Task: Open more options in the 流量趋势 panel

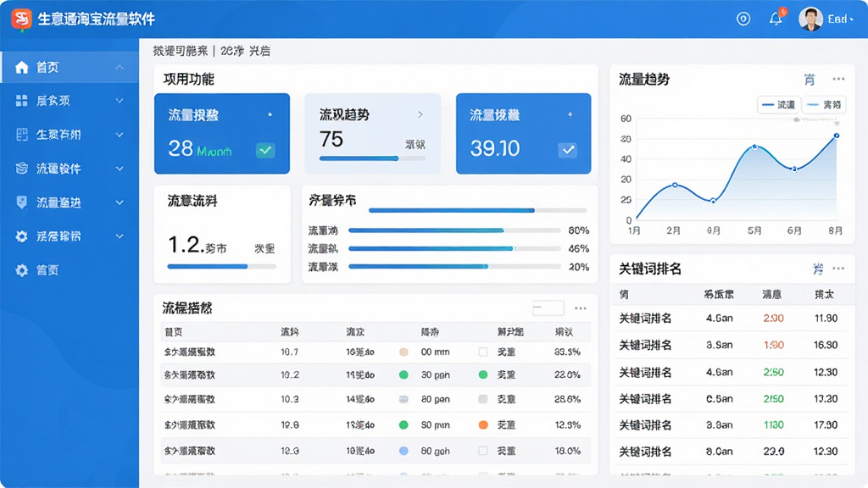Action: (838, 79)
